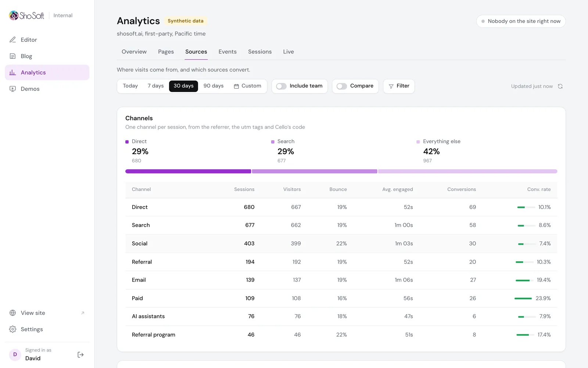Open Blog in the sidebar
The width and height of the screenshot is (588, 368).
click(x=47, y=56)
